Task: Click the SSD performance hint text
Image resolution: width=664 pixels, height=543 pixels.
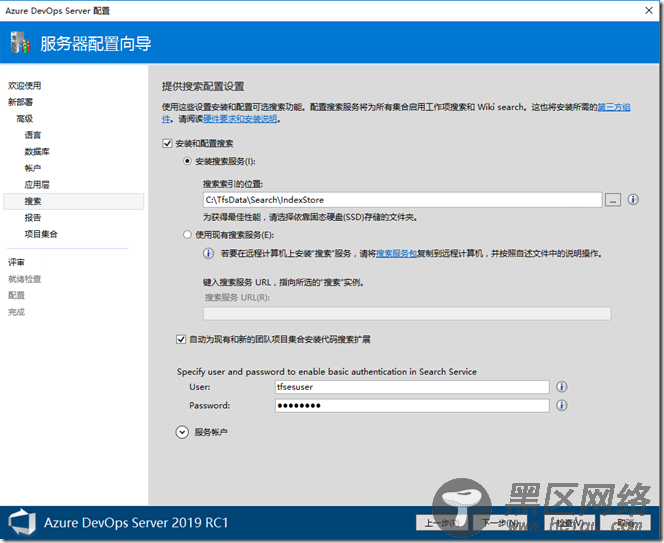Action: coord(311,217)
